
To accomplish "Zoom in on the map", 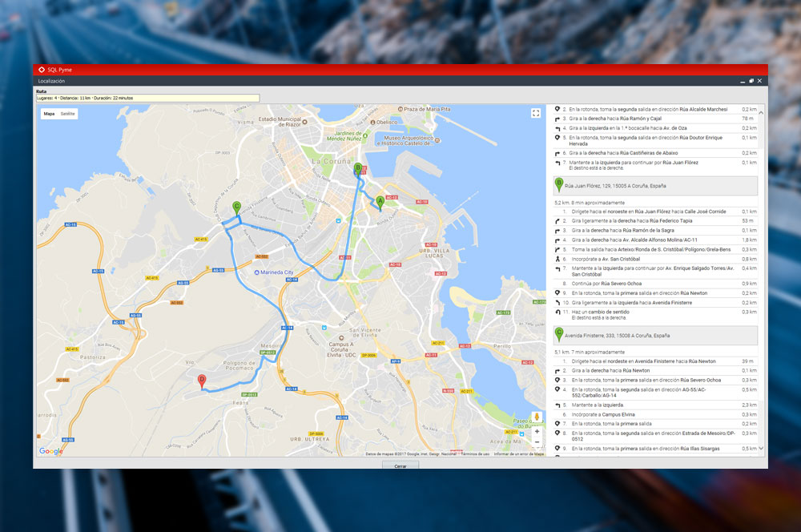I will coord(536,431).
